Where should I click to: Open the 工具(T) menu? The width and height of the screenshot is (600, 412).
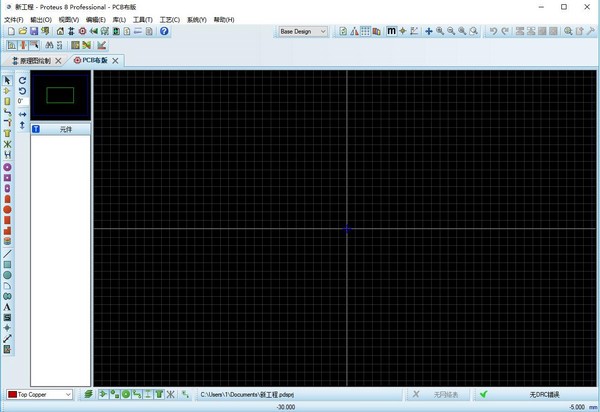point(143,19)
